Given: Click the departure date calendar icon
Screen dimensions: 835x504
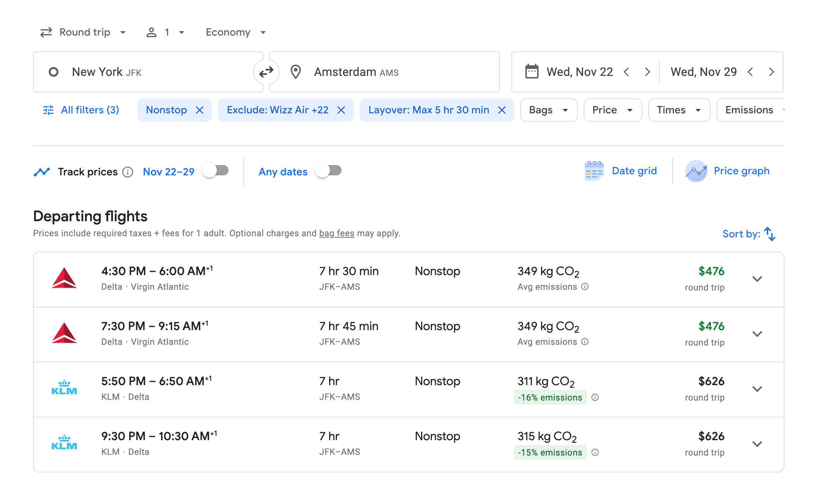Looking at the screenshot, I should pyautogui.click(x=532, y=72).
